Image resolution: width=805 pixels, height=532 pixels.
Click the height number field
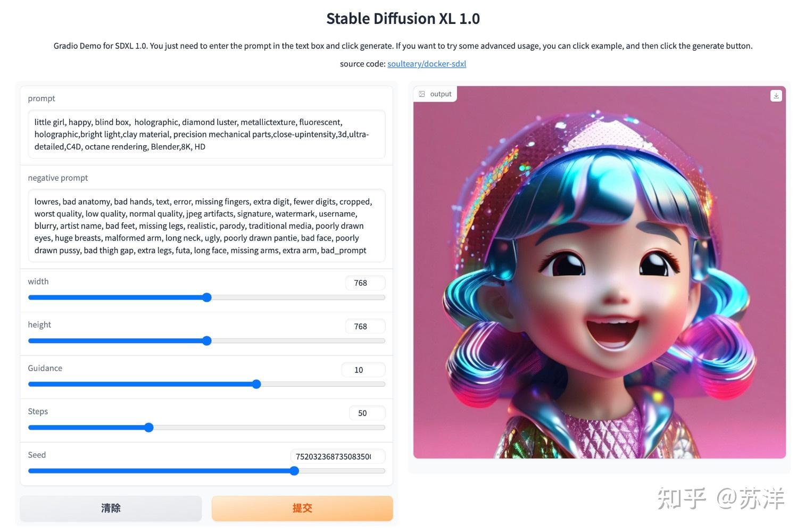click(364, 327)
